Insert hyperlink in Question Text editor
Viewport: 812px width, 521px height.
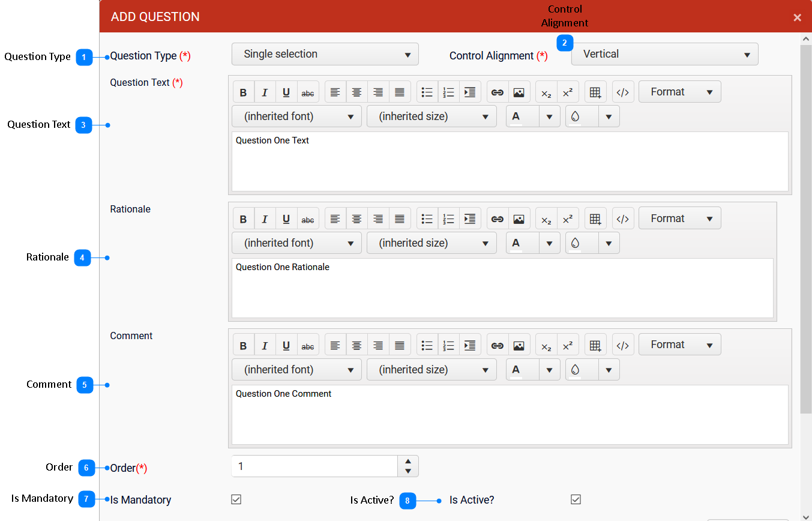(x=497, y=92)
